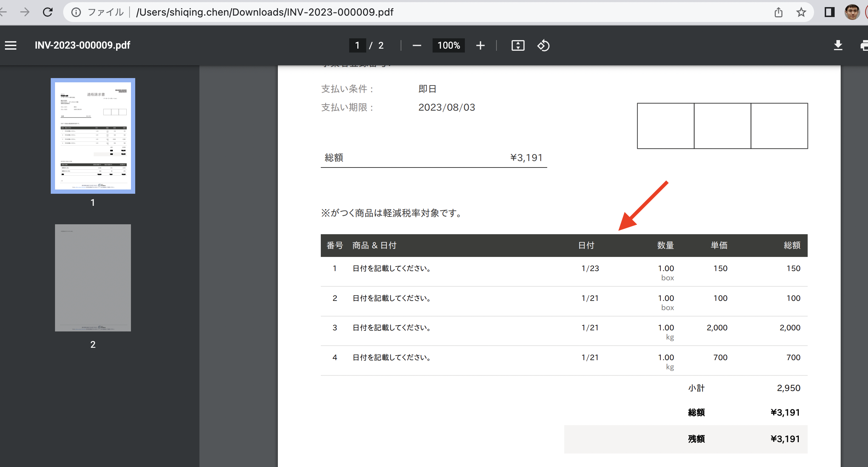Click the print icon
Viewport: 868px width, 467px height.
(x=864, y=45)
